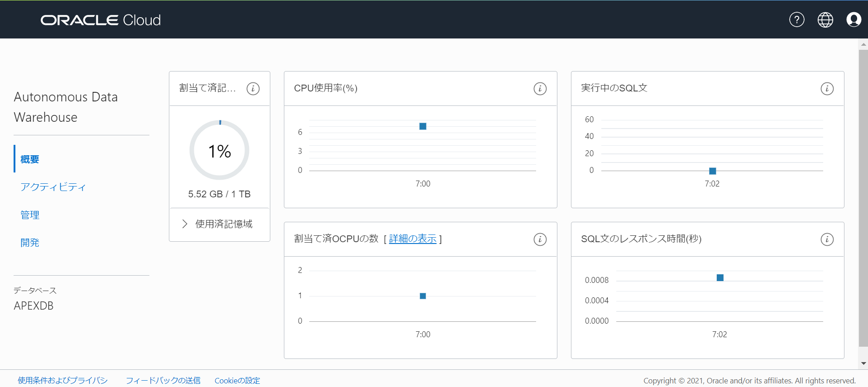Screen dimensions: 868x387
Task: Click the CPU使用率 data point marker
Action: 423,126
